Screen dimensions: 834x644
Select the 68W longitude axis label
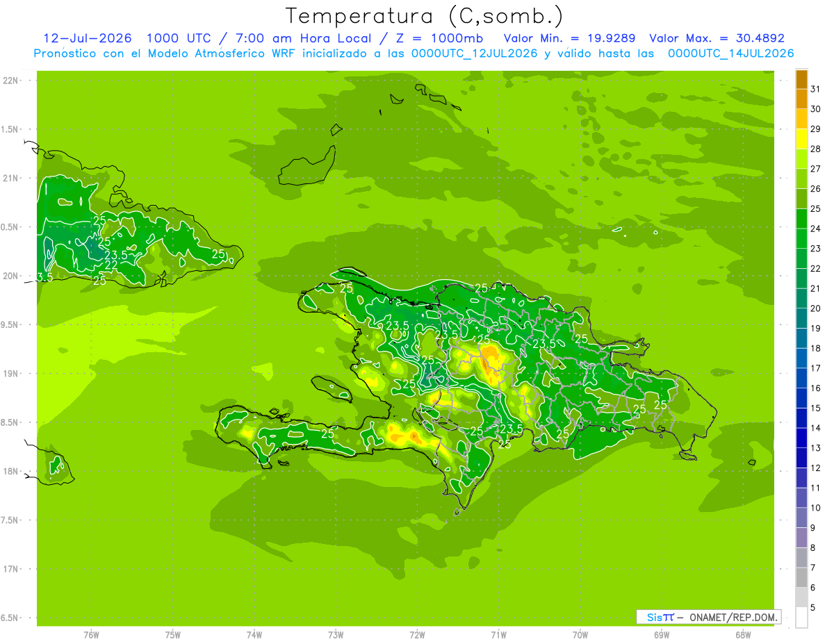[x=743, y=634]
